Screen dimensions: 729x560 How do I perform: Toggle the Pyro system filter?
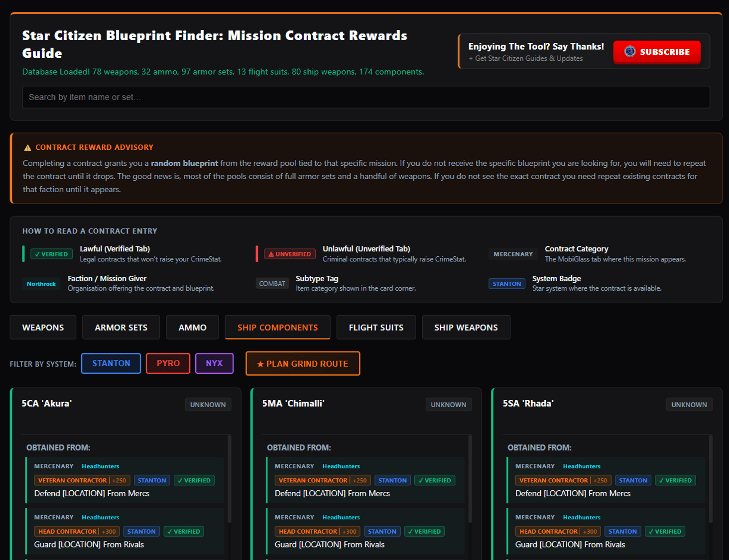[168, 363]
